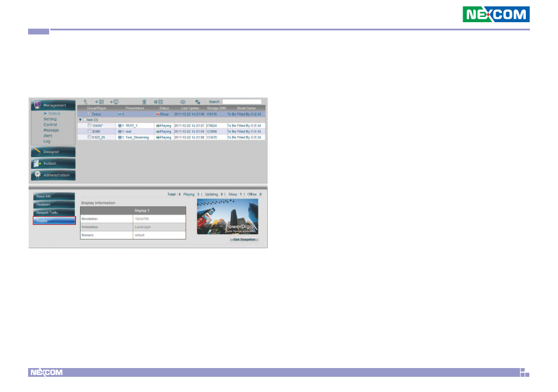Click the 'Playing : 3' status count
The image size is (558, 392).
pos(191,195)
